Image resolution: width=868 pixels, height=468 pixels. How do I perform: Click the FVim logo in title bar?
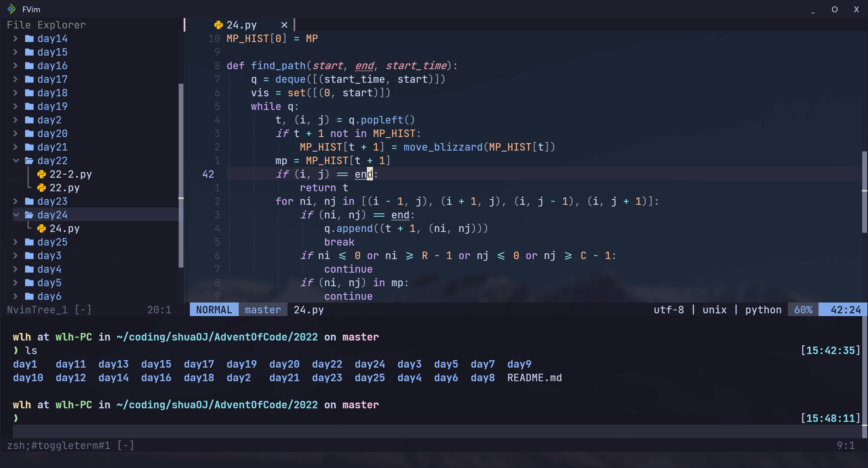(12, 9)
